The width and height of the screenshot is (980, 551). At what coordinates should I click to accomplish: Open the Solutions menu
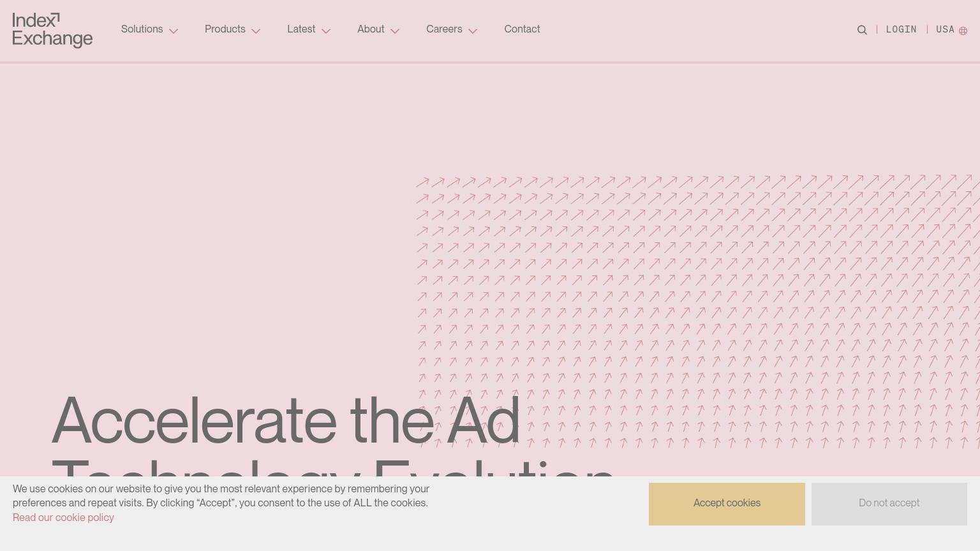142,29
